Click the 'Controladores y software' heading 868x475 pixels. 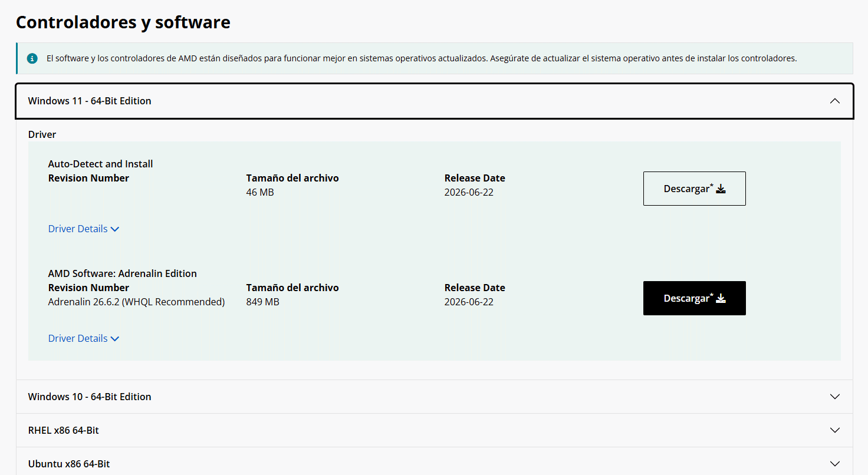(123, 22)
